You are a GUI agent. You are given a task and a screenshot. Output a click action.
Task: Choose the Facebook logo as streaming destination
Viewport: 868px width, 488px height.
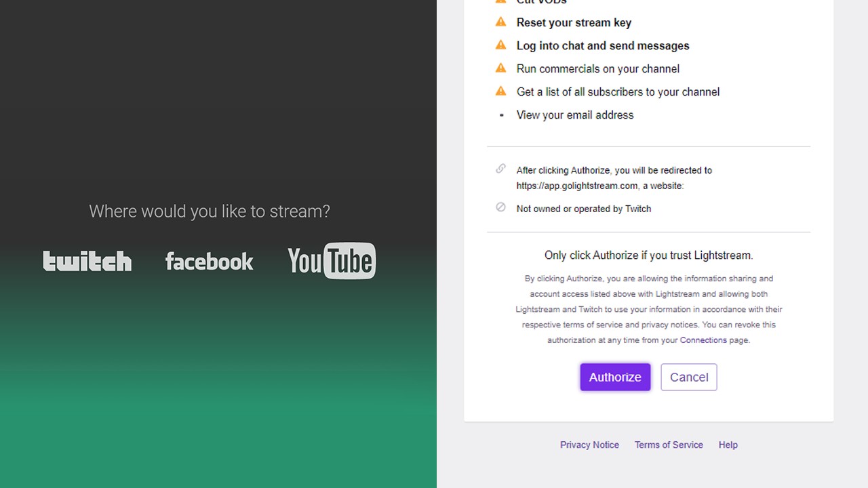click(209, 261)
